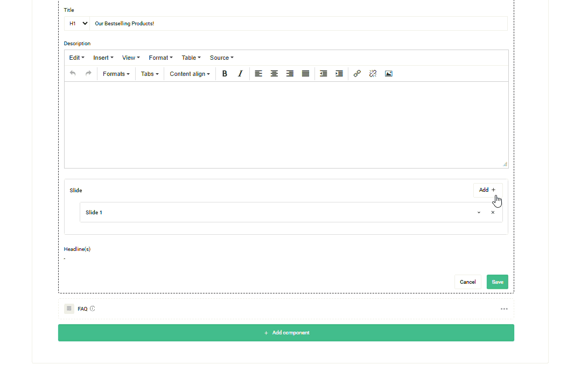
Task: Insert an image into the description
Action: point(388,74)
